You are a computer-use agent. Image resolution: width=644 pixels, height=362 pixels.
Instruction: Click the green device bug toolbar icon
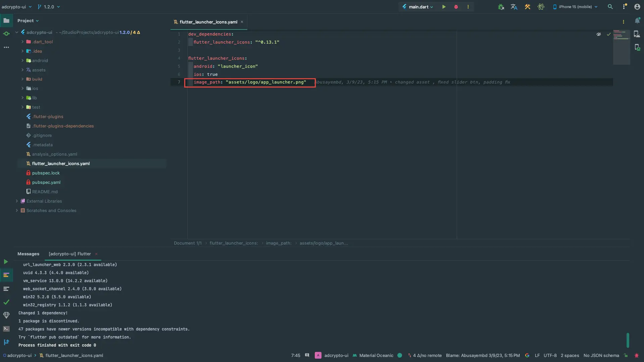point(501,7)
